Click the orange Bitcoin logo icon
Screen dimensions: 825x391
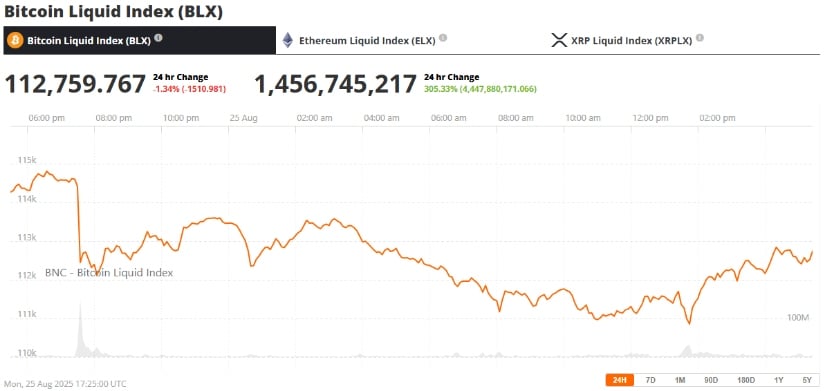[15, 40]
